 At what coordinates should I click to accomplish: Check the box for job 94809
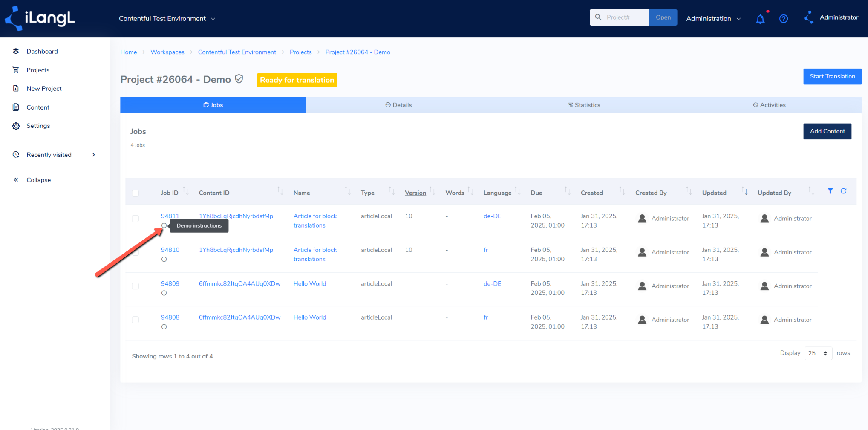click(136, 286)
